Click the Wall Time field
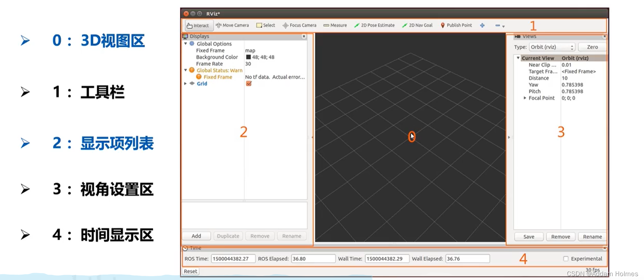644x280 pixels. (x=387, y=259)
